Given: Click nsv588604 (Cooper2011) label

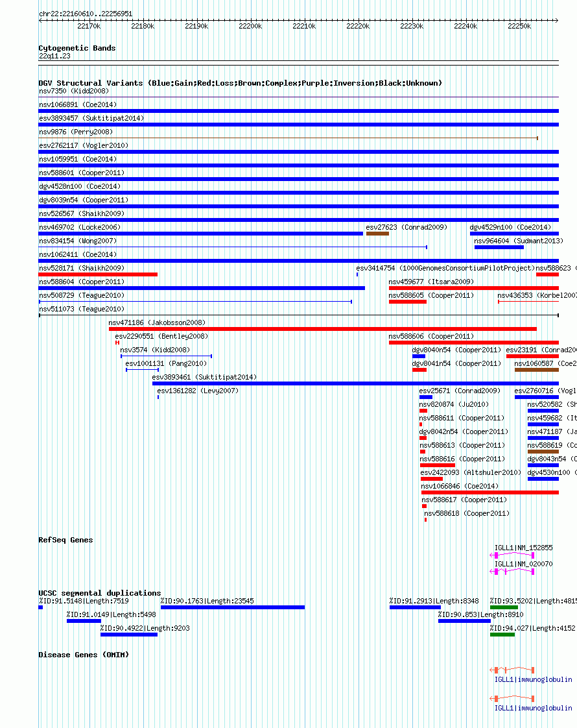Looking at the screenshot, I should coord(82,282).
